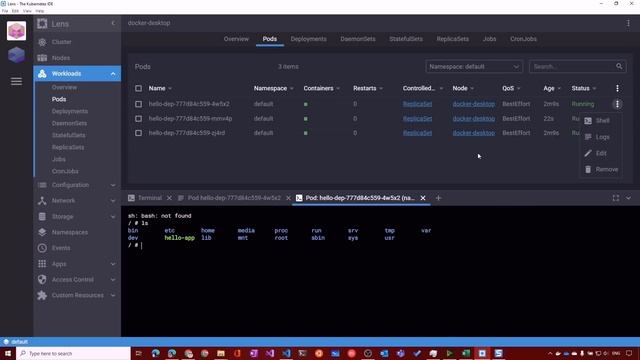Image resolution: width=640 pixels, height=360 pixels.
Task: Expand the Apps section chevron
Action: [113, 264]
